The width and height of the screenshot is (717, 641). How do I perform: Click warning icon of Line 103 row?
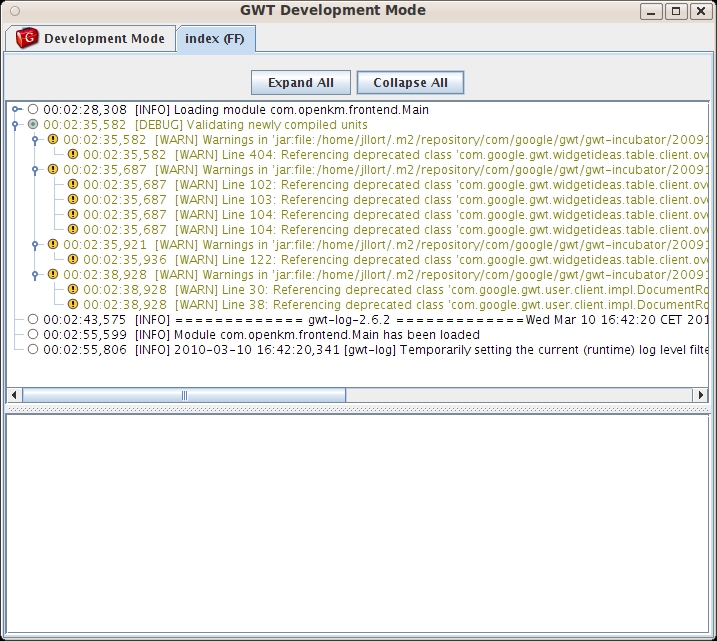pyautogui.click(x=73, y=199)
